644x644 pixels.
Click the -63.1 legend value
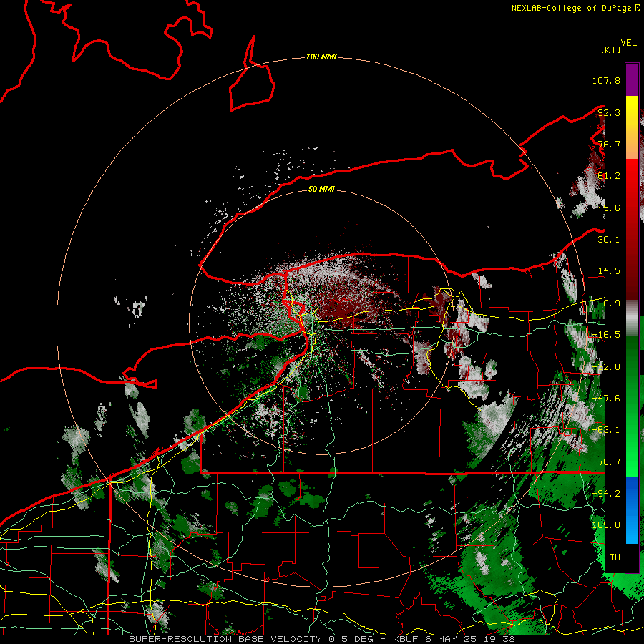606,430
